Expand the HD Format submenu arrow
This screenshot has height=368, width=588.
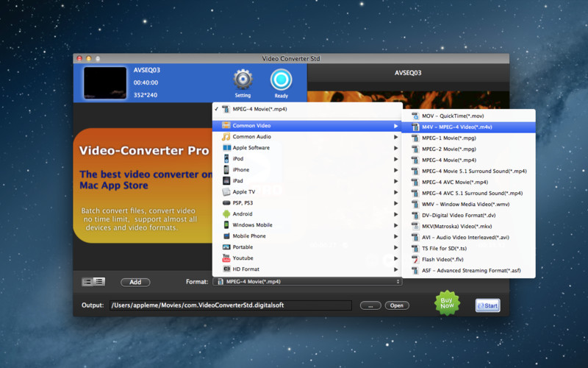395,269
